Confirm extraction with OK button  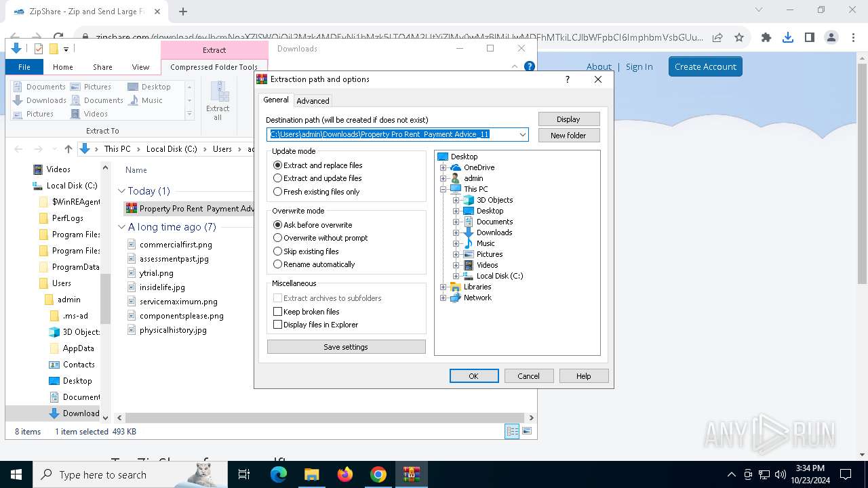[x=474, y=376]
